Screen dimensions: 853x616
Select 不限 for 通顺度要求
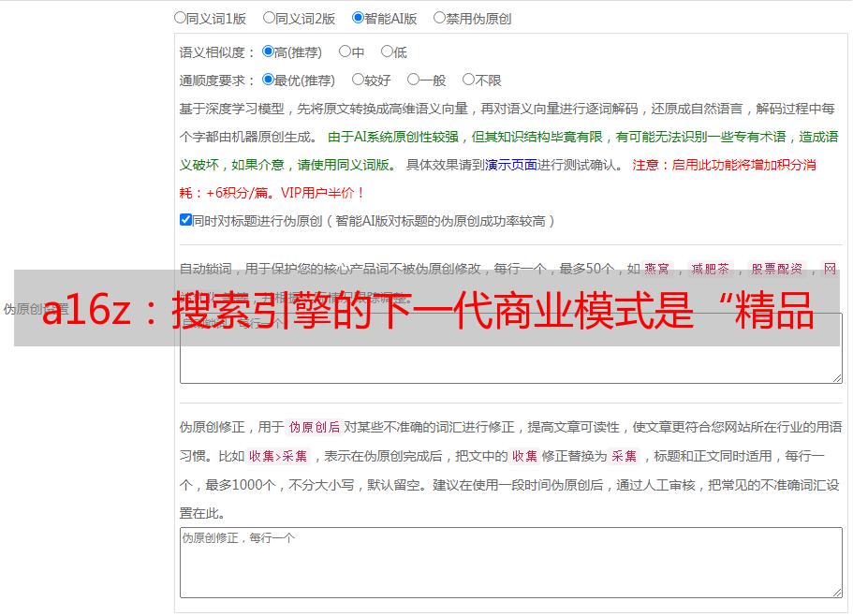468,81
